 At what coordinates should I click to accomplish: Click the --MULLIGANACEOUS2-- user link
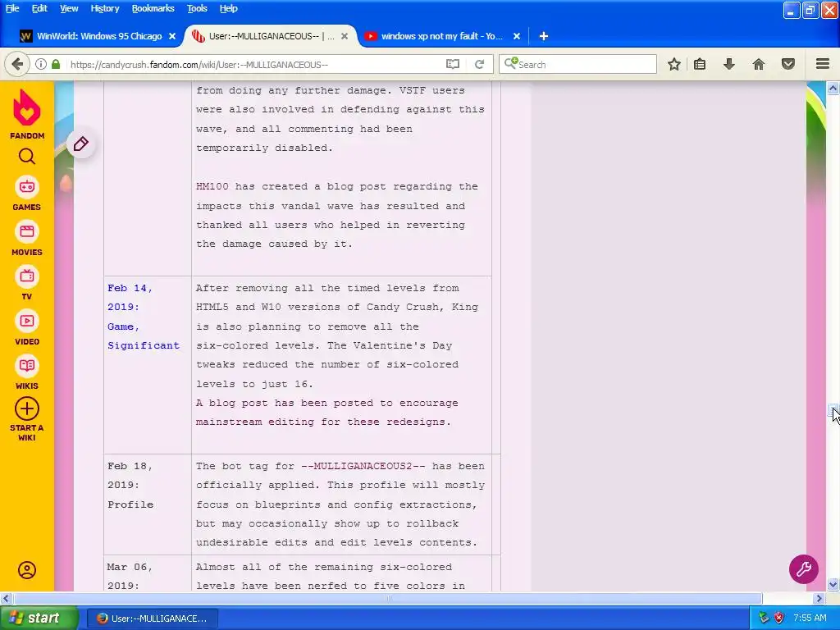click(363, 466)
